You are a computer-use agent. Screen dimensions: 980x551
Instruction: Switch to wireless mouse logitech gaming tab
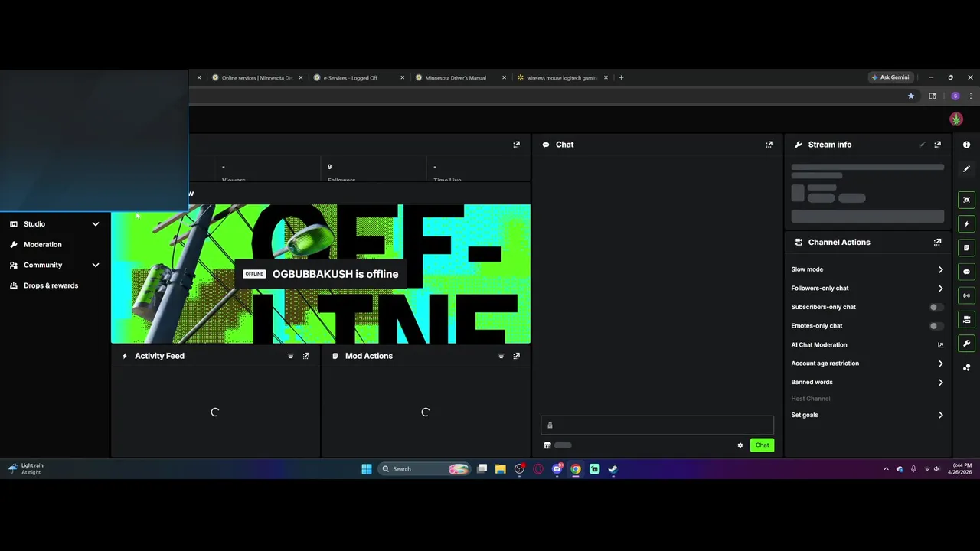point(562,77)
